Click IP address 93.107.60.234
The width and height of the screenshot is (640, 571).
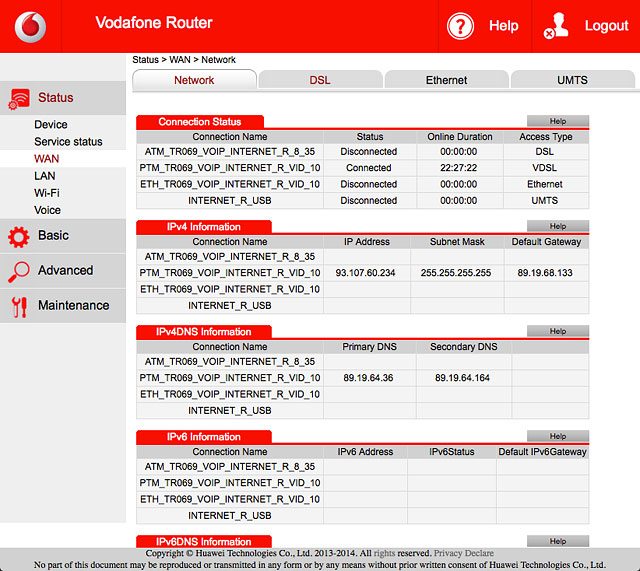(x=365, y=273)
